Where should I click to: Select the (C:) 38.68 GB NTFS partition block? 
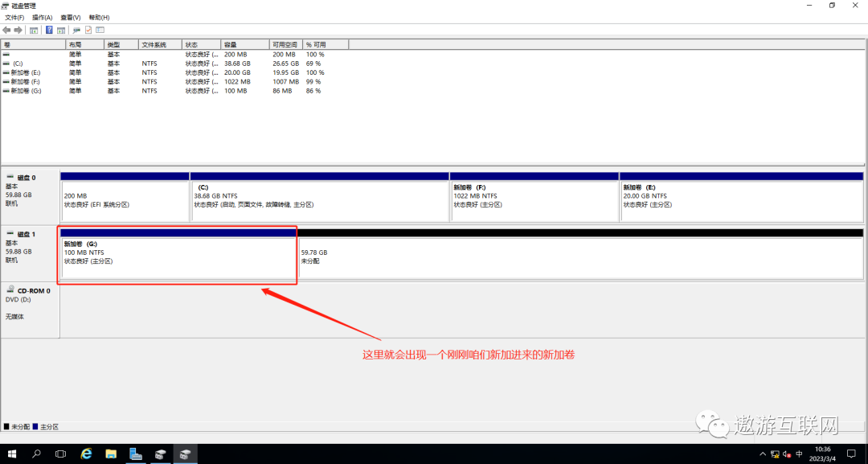coord(320,196)
